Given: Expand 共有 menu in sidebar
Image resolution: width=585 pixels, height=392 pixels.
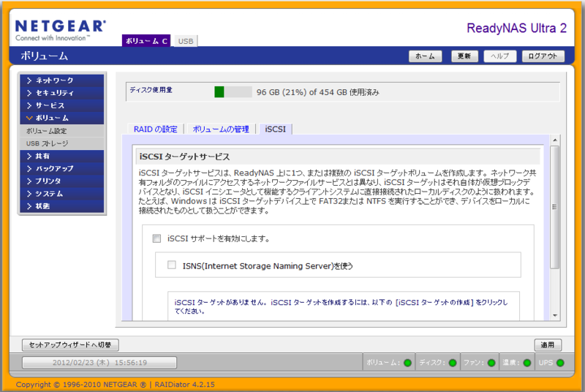Looking at the screenshot, I should click(62, 156).
